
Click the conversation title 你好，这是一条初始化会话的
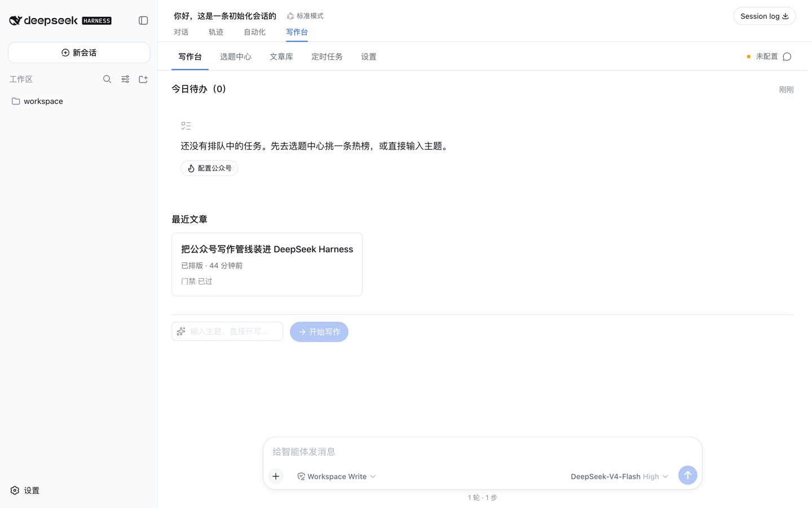(225, 16)
